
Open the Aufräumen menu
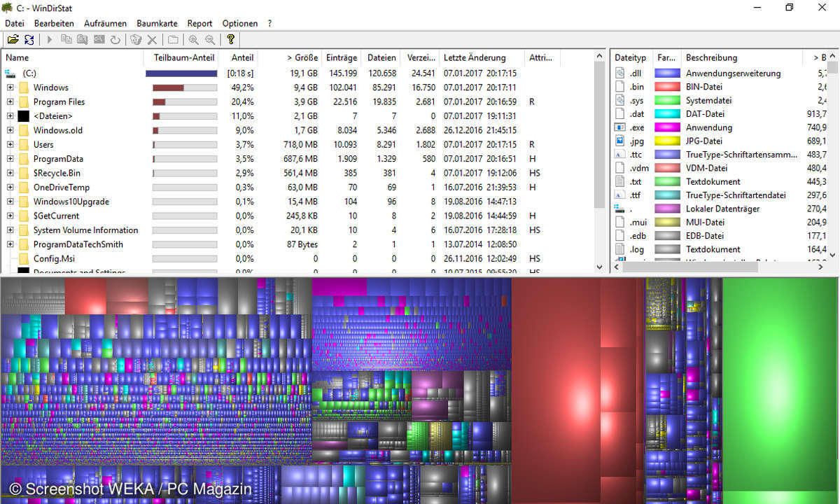click(x=105, y=23)
